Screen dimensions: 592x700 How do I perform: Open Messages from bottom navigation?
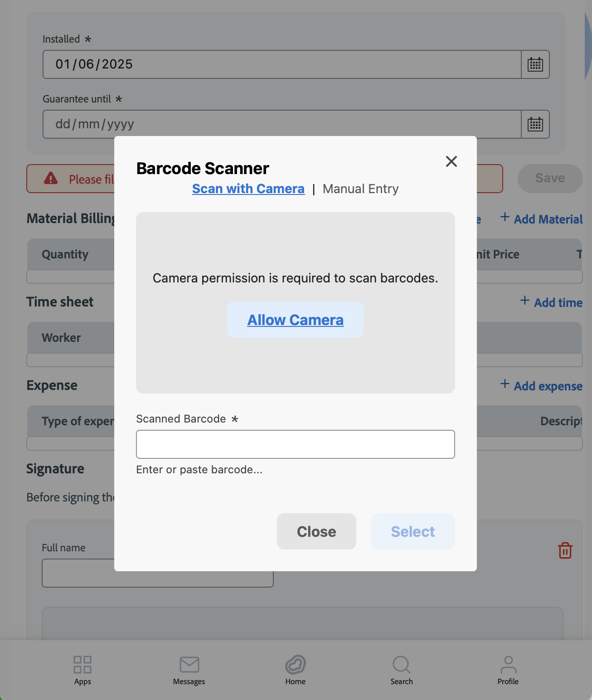pyautogui.click(x=189, y=670)
